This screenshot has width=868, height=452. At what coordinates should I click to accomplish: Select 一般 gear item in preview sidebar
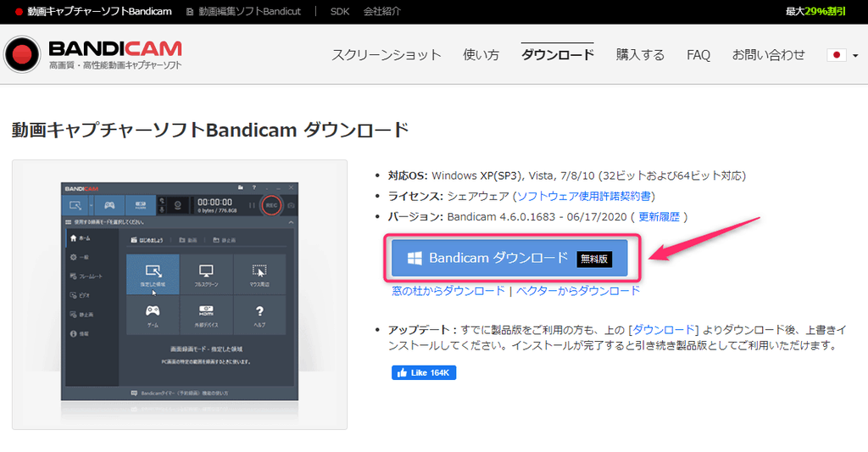[x=80, y=257]
